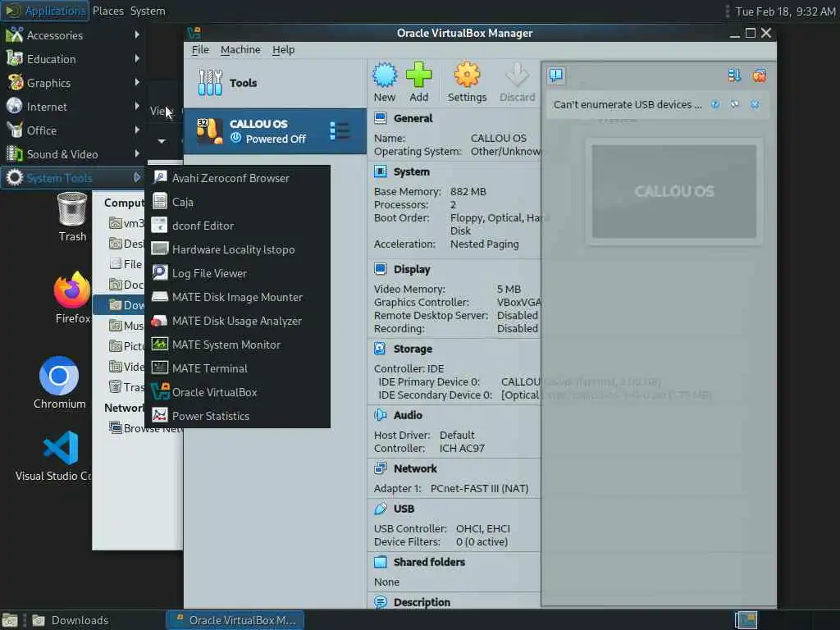Open the Storage heading link

point(413,349)
